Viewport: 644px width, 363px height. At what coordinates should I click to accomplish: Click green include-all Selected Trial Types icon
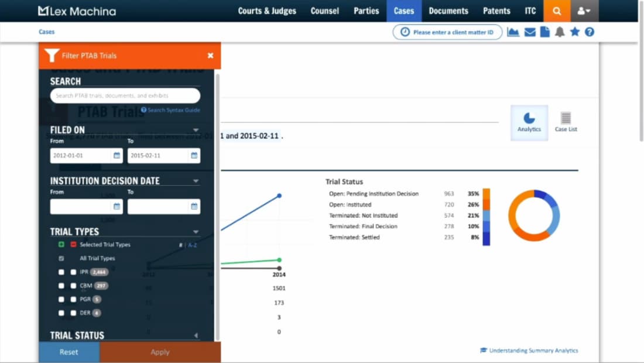click(61, 244)
